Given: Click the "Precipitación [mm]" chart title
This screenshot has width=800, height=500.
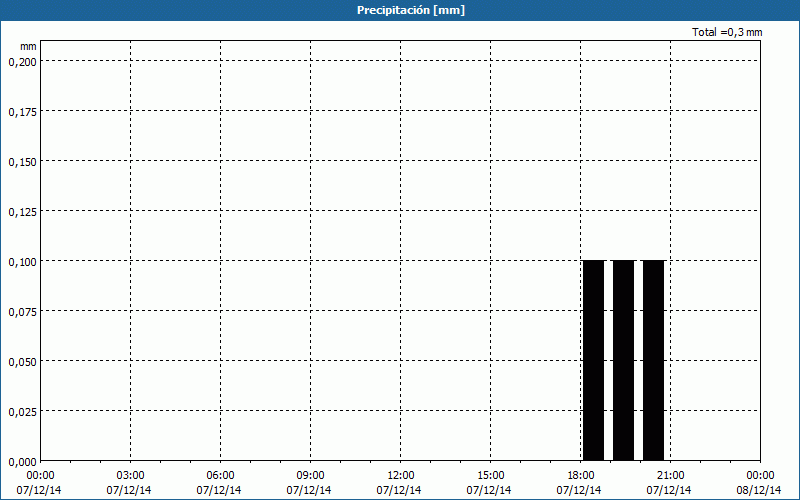Looking at the screenshot, I should (x=411, y=10).
